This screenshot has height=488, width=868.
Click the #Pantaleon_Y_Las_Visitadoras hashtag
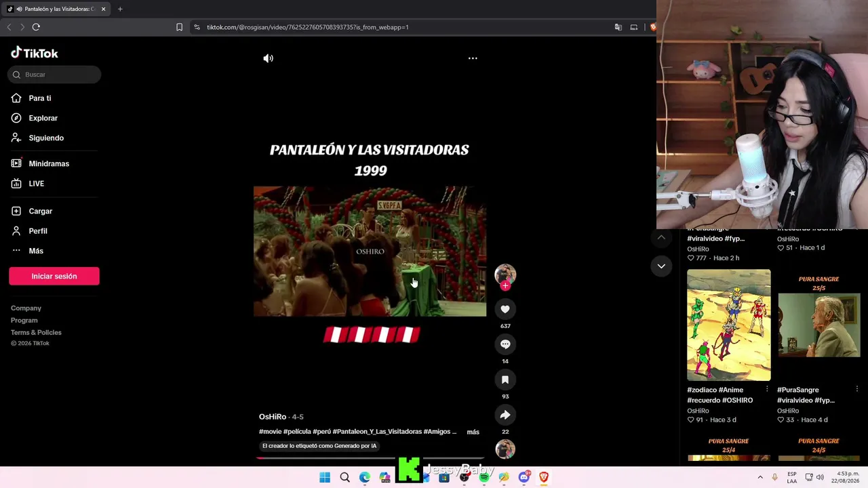pyautogui.click(x=377, y=432)
